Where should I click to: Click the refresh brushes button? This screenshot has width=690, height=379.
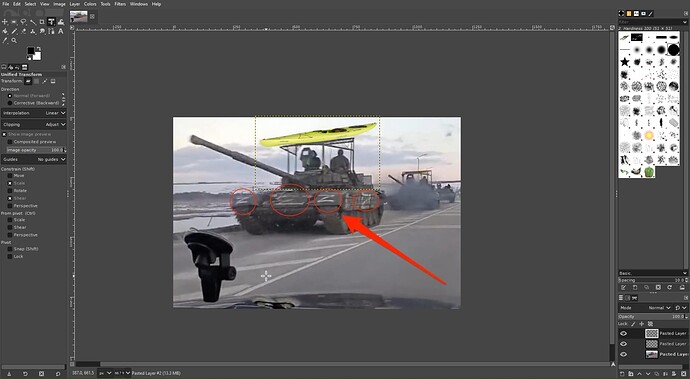(x=669, y=287)
